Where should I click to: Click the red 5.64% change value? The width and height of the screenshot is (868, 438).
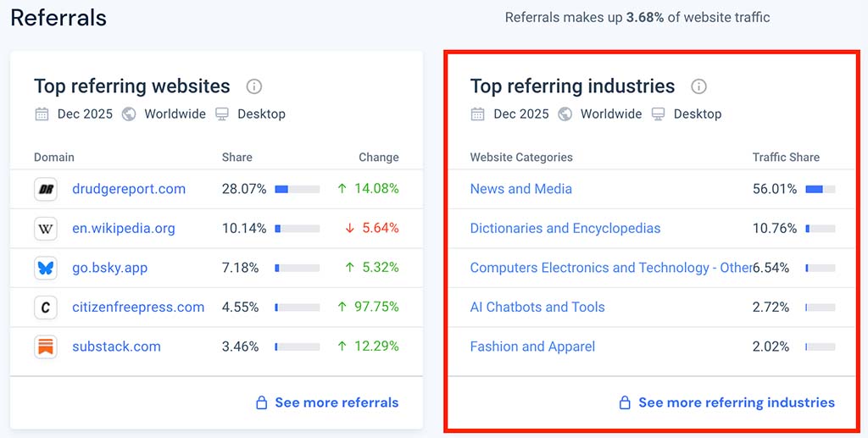[x=381, y=229]
